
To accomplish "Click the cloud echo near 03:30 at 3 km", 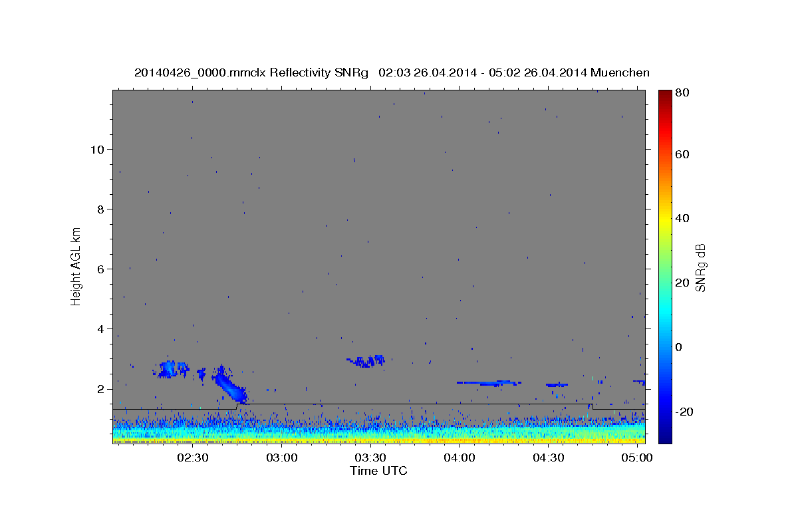I will pos(366,361).
